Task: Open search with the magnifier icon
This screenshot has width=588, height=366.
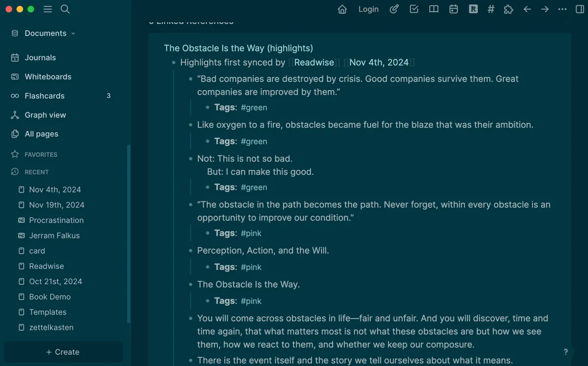Action: [65, 9]
